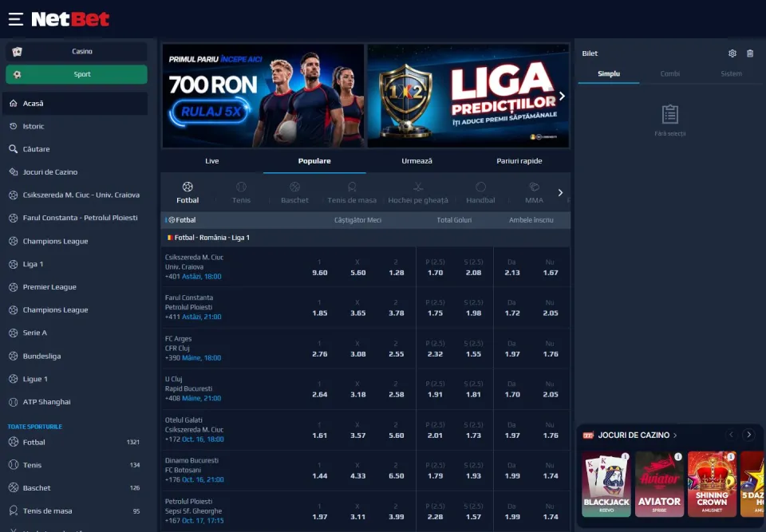Click the Istoric history icon in sidebar

[x=14, y=126]
